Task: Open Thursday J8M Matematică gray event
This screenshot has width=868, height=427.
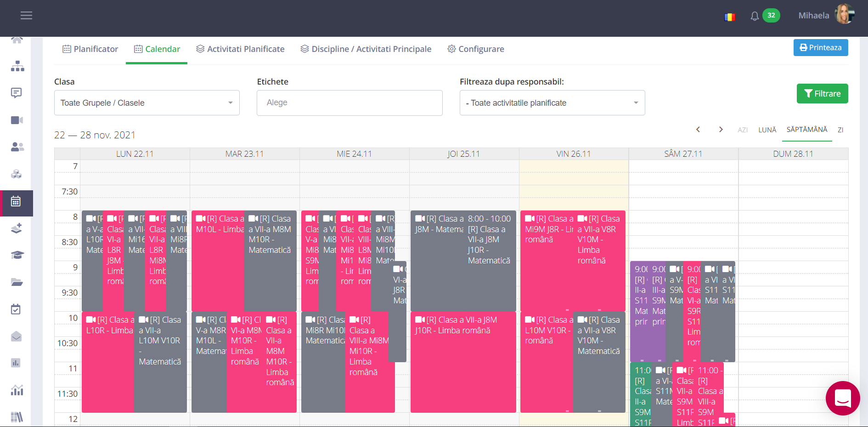Action: 437,261
